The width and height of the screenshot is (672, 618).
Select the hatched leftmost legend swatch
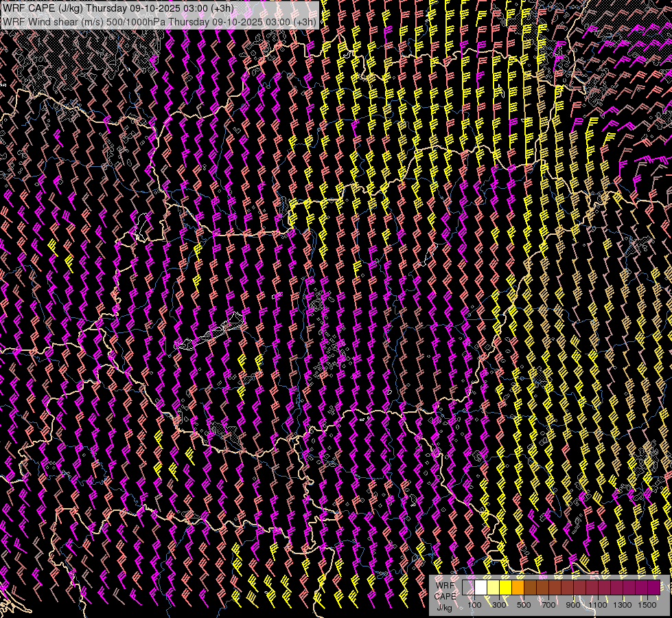pyautogui.click(x=468, y=588)
